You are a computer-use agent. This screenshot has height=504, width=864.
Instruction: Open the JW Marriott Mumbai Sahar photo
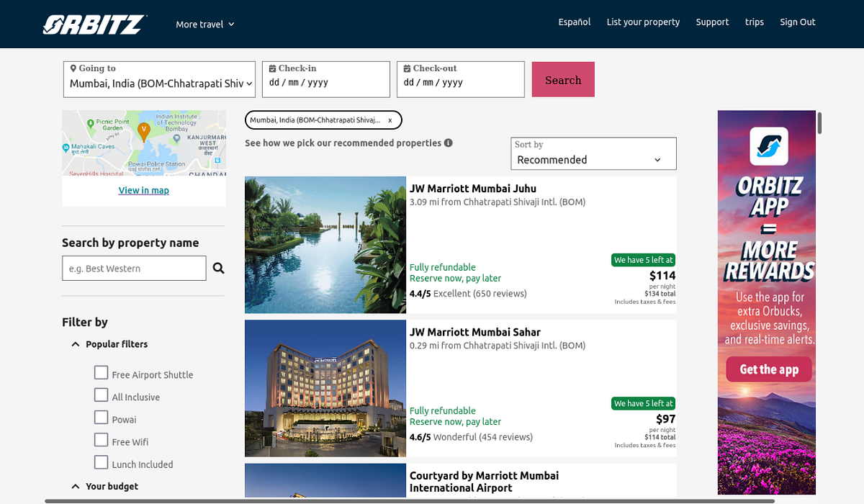click(325, 389)
